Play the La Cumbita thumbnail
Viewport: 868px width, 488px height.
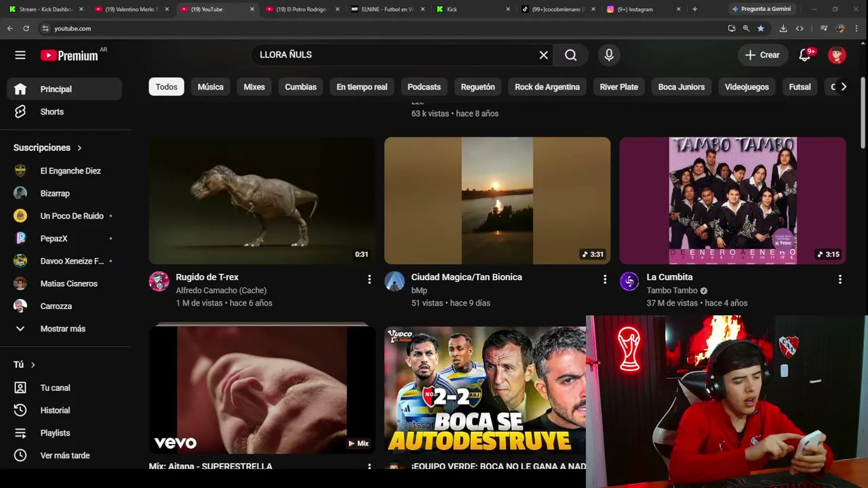click(732, 201)
